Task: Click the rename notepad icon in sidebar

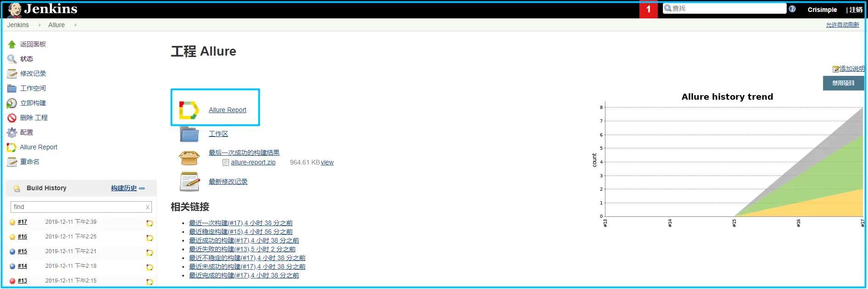Action: pos(12,162)
